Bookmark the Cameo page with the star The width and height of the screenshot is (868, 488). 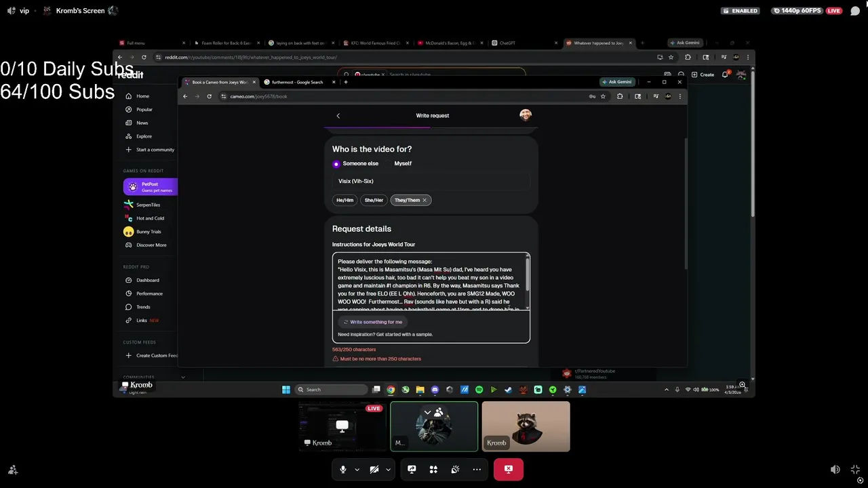[603, 96]
